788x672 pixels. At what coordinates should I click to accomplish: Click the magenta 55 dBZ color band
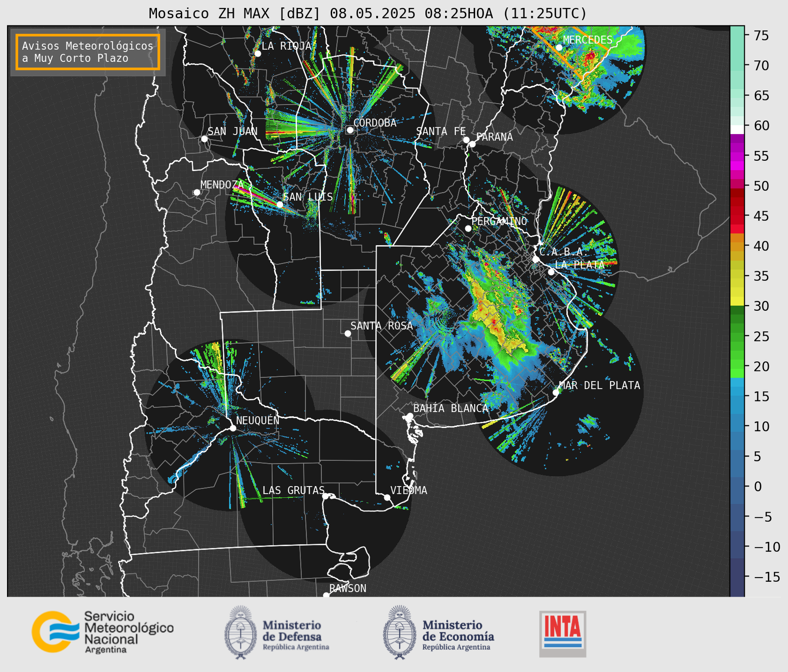(x=737, y=156)
